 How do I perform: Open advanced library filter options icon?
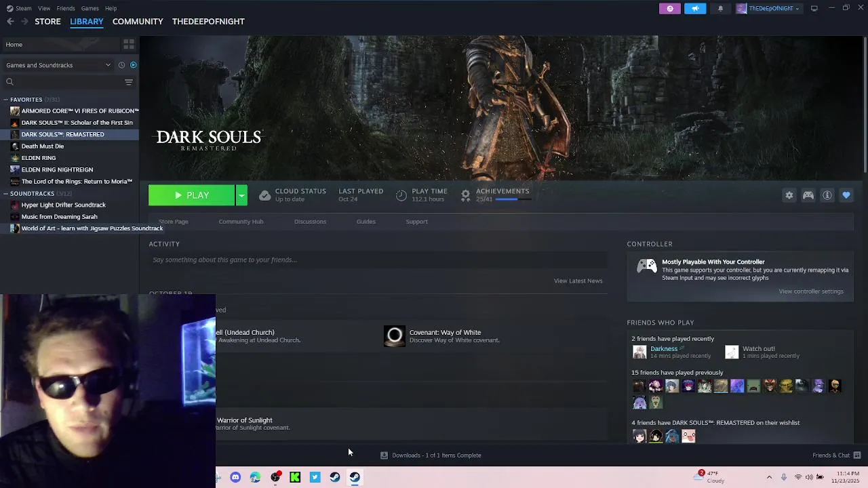click(128, 82)
